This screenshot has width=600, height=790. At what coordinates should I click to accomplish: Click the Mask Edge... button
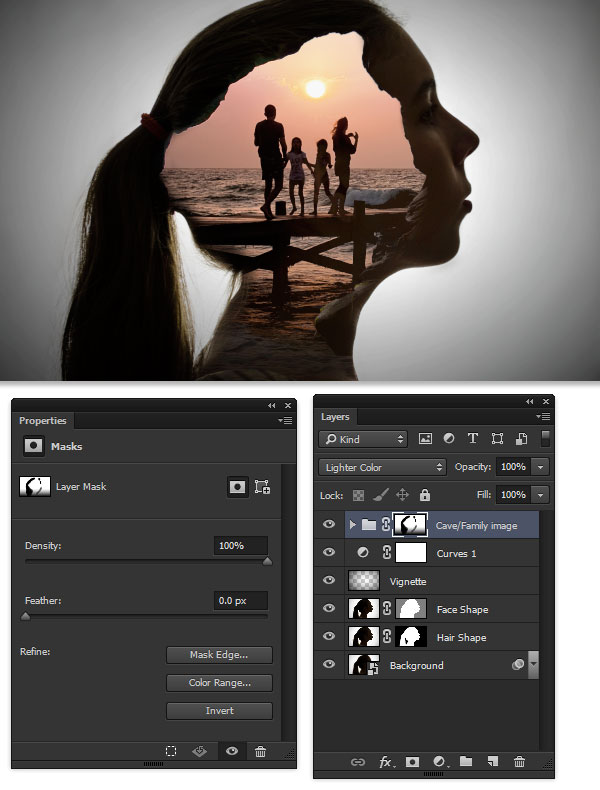pos(219,655)
